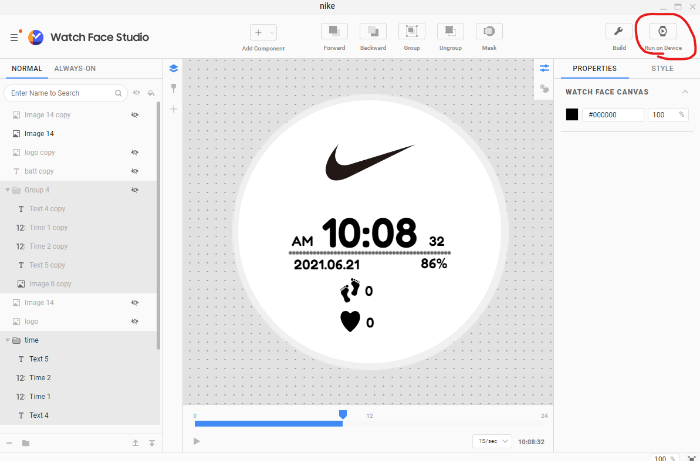This screenshot has height=461, width=700.
Task: Click the timeline playhead marker
Action: [342, 415]
